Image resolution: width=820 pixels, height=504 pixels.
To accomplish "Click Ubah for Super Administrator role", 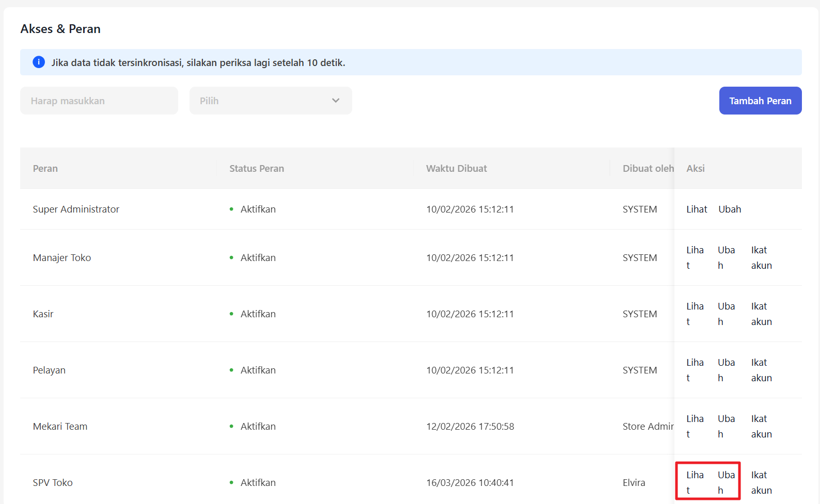I will point(730,209).
